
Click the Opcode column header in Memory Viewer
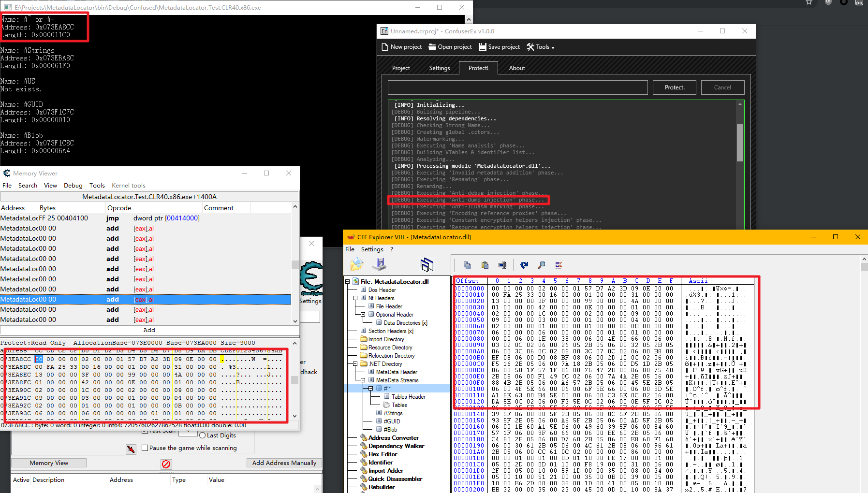[x=154, y=208]
